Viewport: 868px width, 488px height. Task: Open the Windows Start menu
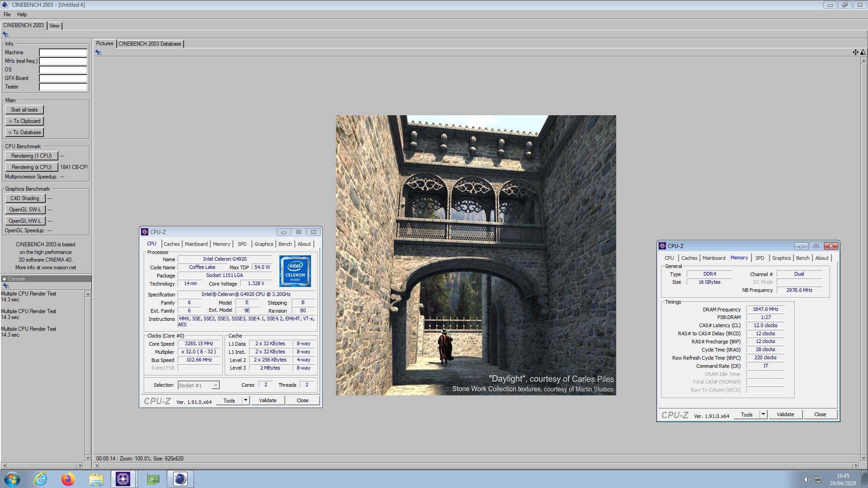12,479
